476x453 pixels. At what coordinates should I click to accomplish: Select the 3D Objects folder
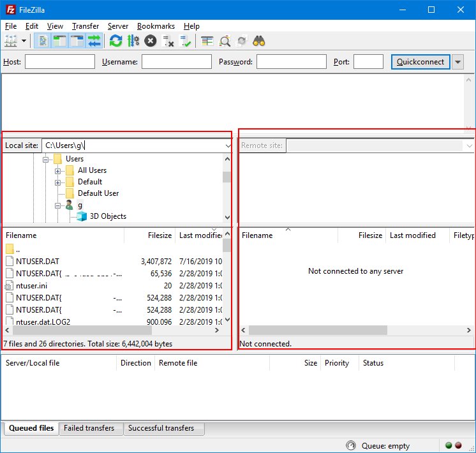[x=108, y=216]
